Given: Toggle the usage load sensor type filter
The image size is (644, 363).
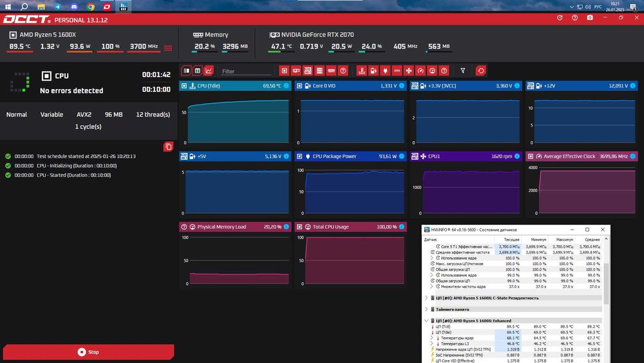Looking at the screenshot, I should (432, 71).
